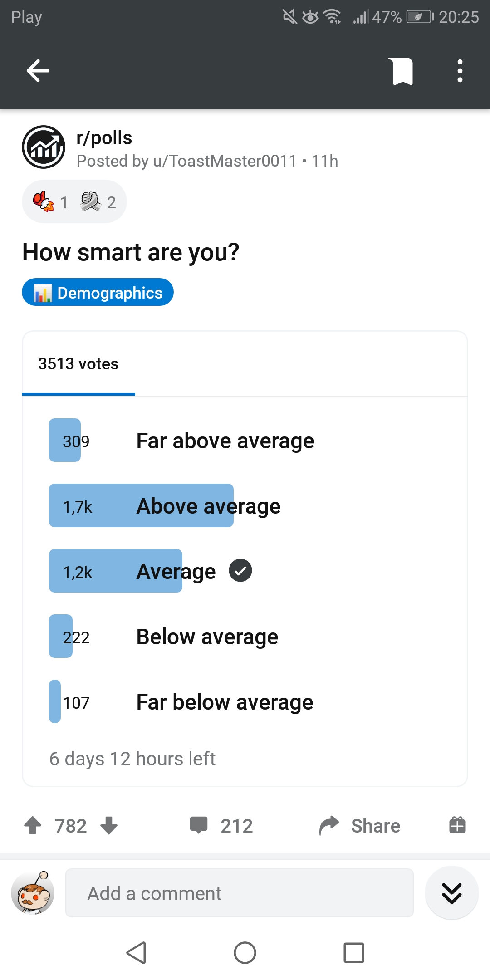Open u/ToastMaster0011 profile link
Screen dimensions: 490x980
tap(225, 161)
